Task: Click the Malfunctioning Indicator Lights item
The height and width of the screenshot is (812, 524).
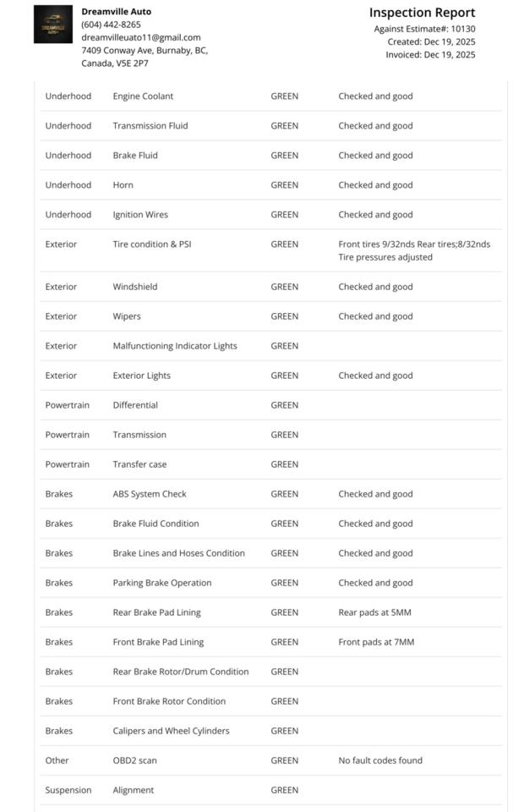Action: pyautogui.click(x=175, y=346)
